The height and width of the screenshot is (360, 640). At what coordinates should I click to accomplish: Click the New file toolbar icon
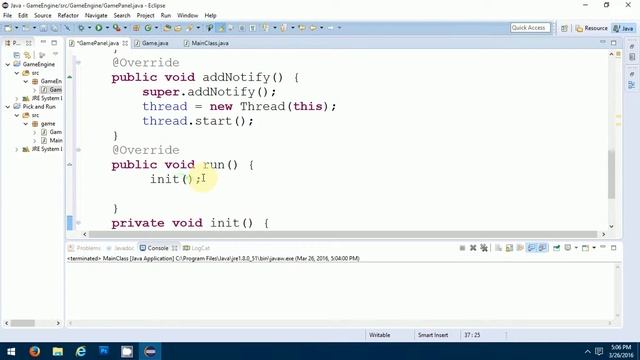tap(8, 28)
